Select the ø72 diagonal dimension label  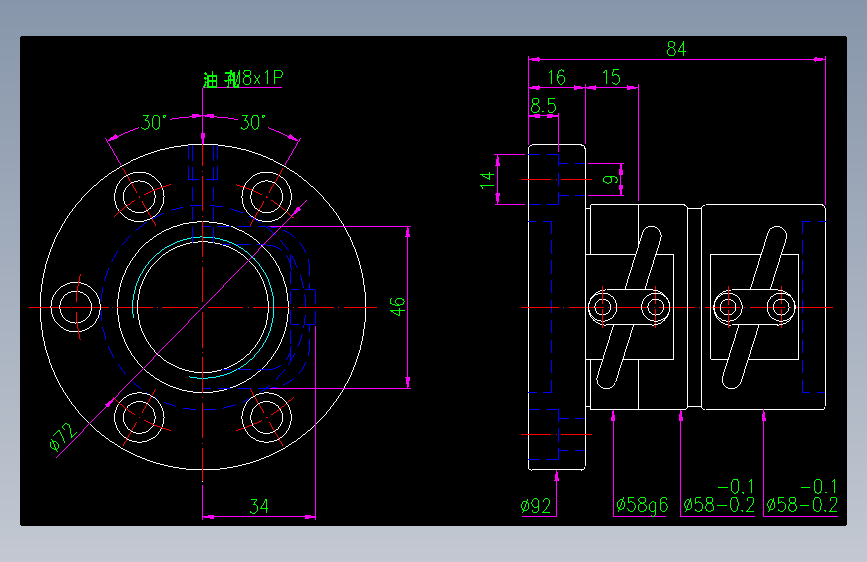coord(62,437)
